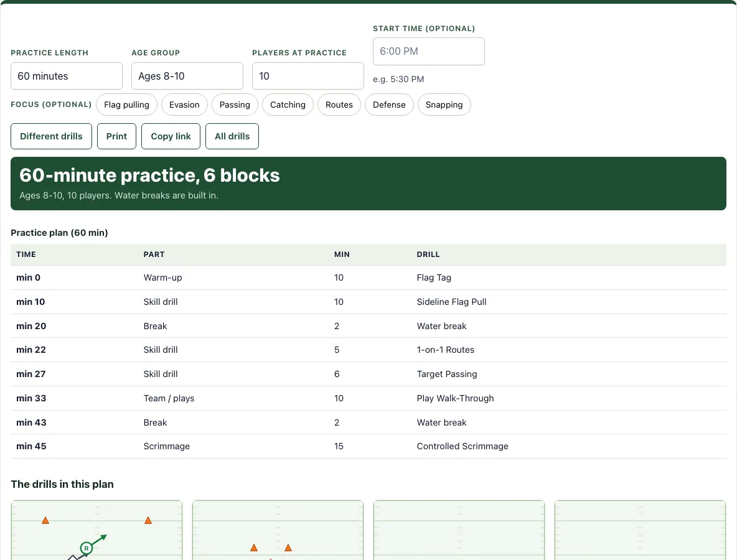Click the Start Time input field

[429, 51]
